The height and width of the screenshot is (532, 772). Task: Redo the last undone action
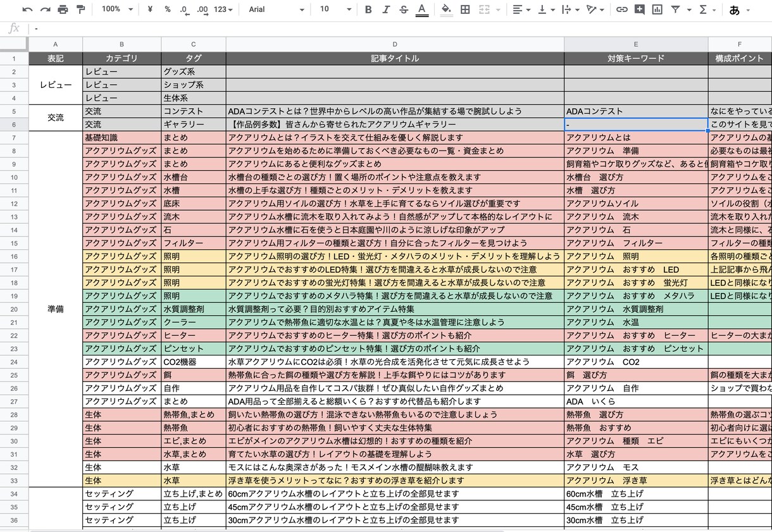45,9
